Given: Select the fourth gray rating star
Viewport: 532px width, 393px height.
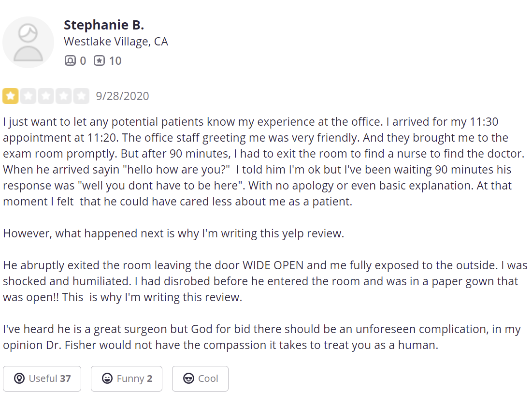Looking at the screenshot, I should (x=63, y=96).
